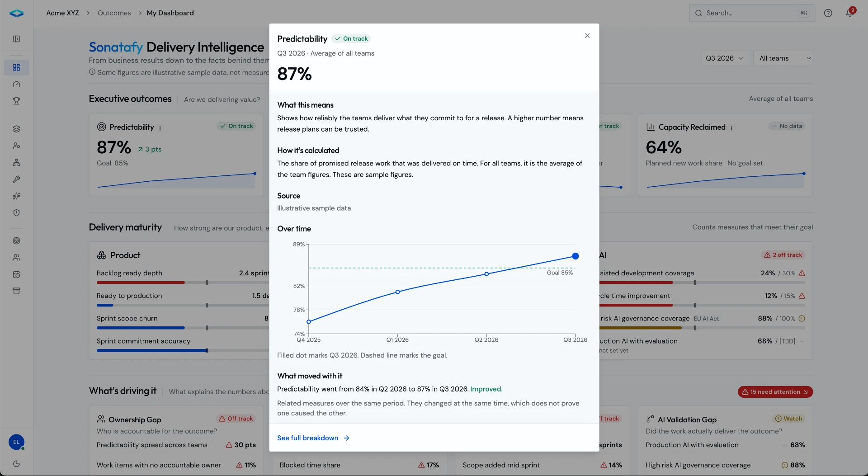Click the 15 need attention button

775,392
